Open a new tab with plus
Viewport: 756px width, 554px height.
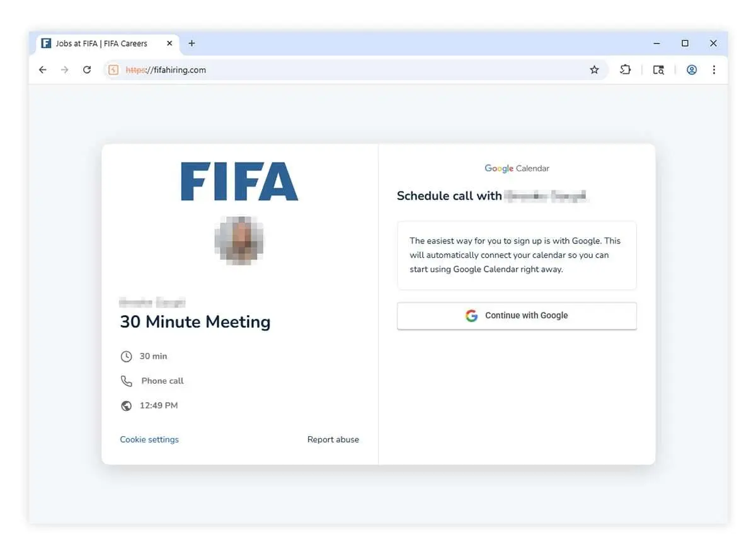[192, 43]
